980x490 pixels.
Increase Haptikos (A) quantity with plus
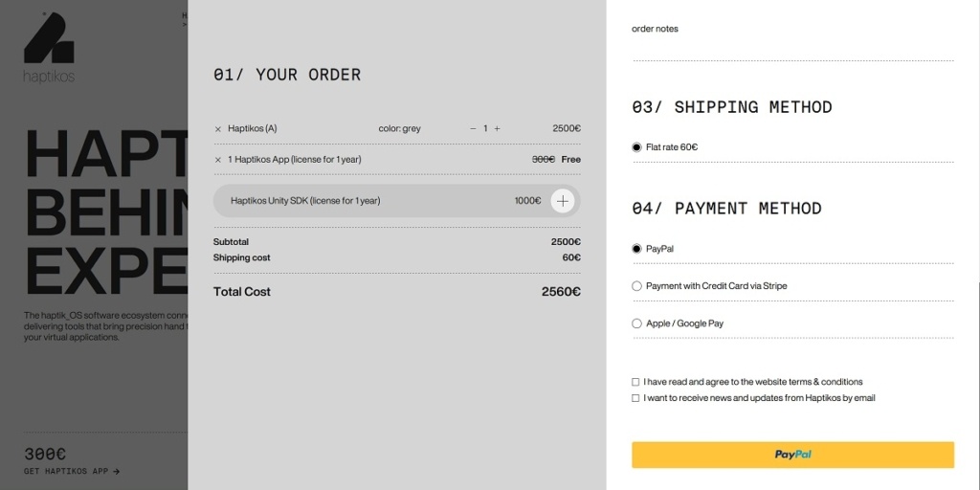click(498, 129)
